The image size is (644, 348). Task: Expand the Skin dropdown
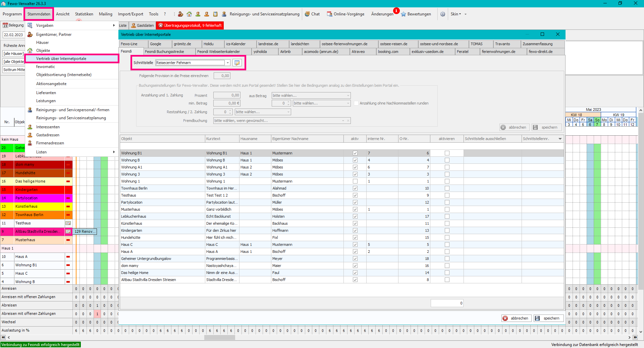click(x=455, y=14)
